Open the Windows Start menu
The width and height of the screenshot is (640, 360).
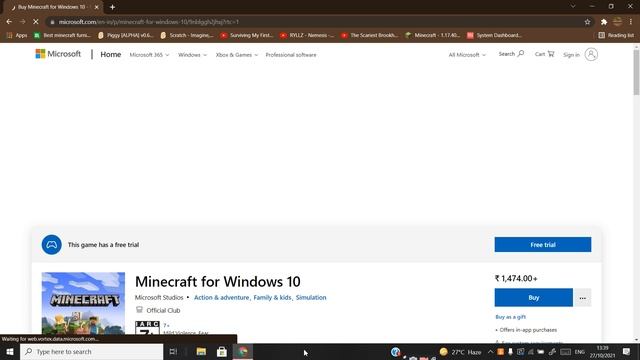(10, 351)
